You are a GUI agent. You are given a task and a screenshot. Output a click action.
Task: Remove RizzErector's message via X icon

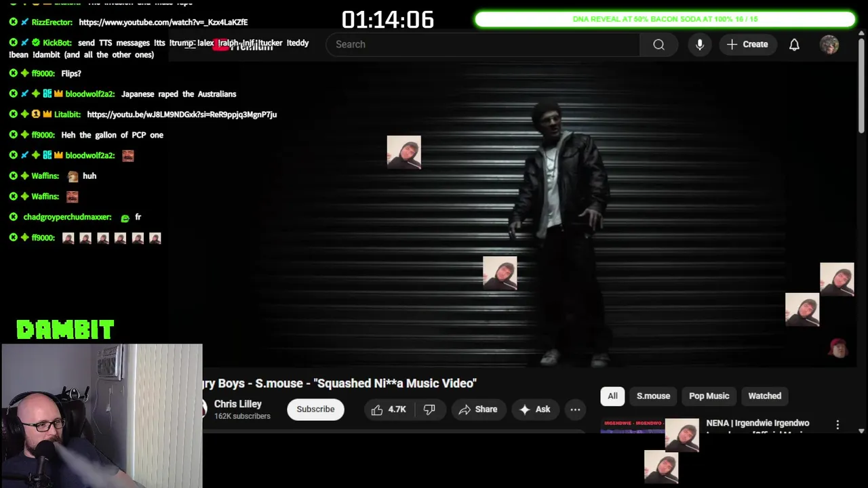click(13, 22)
